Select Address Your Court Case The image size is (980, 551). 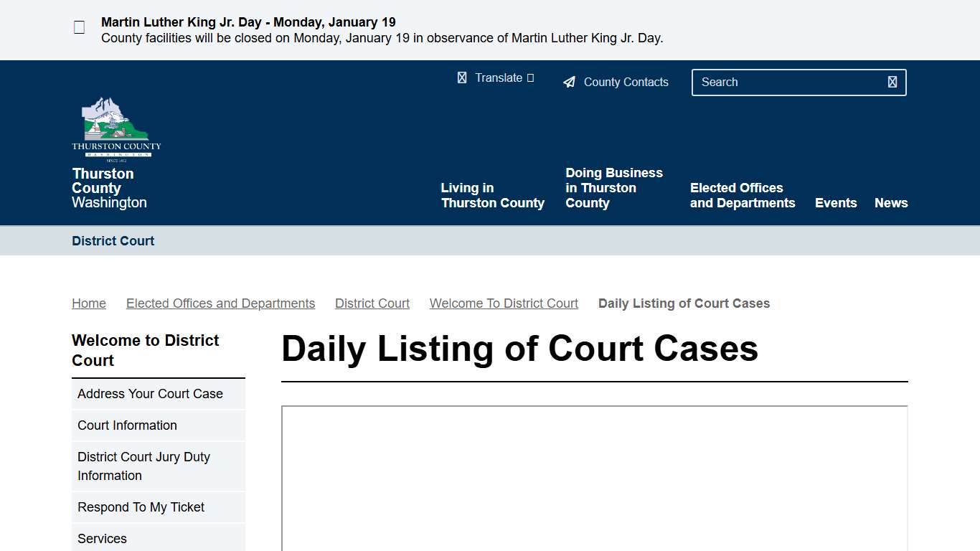150,393
